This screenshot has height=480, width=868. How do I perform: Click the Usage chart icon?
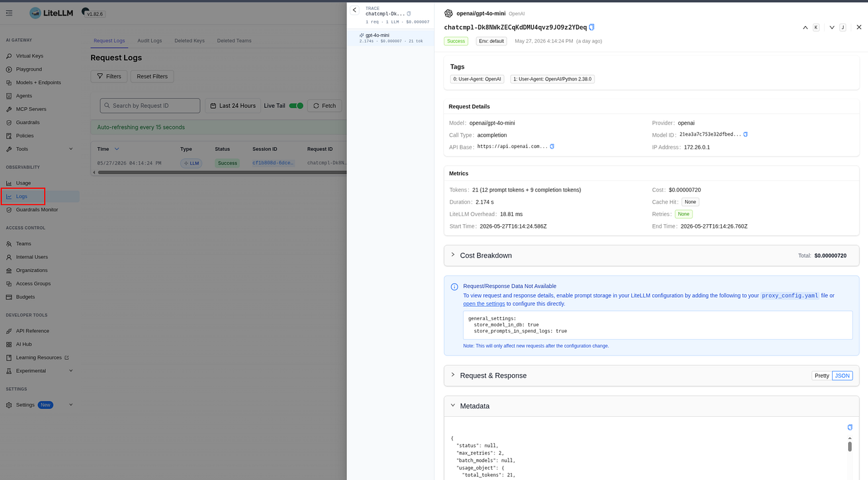[9, 183]
